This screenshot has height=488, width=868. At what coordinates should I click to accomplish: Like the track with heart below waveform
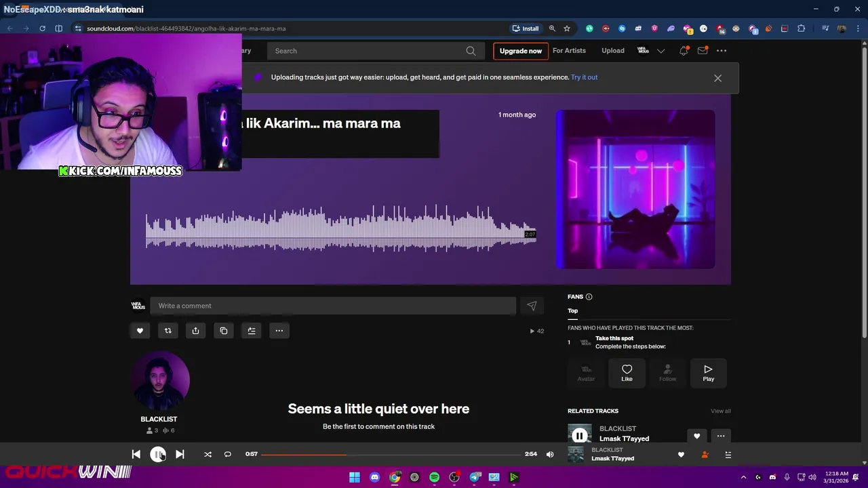tap(140, 331)
